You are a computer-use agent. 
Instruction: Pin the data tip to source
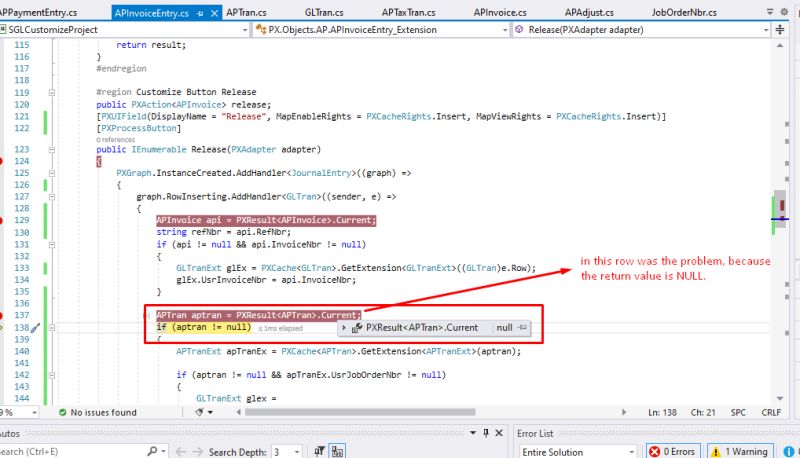[522, 328]
